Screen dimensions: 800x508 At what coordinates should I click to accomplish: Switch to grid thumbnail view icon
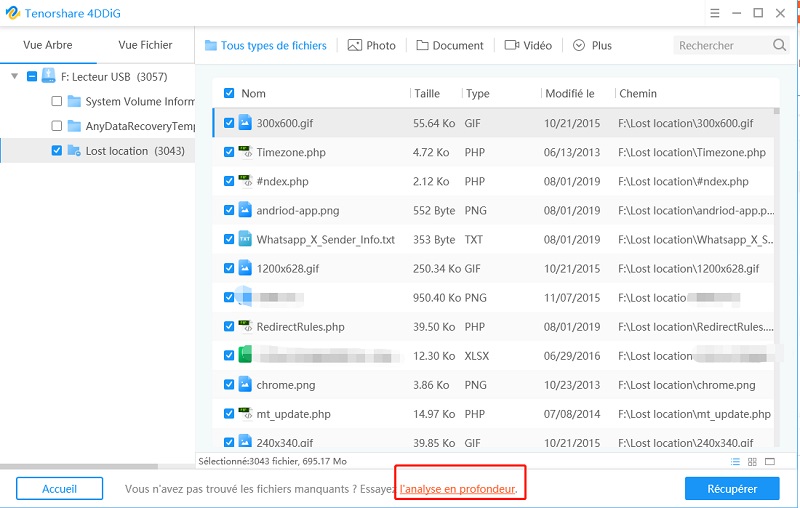(752, 462)
